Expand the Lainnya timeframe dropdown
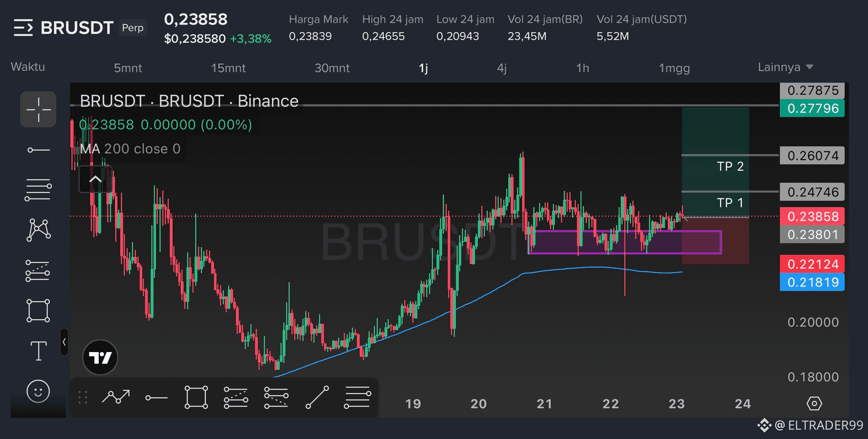868x439 pixels. point(785,67)
